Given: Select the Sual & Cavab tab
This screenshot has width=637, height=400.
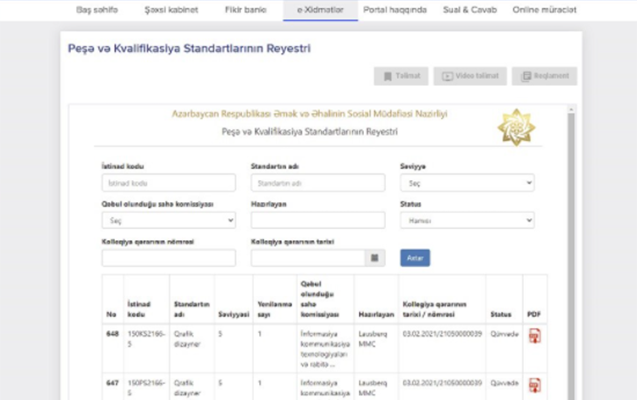Looking at the screenshot, I should [x=468, y=9].
